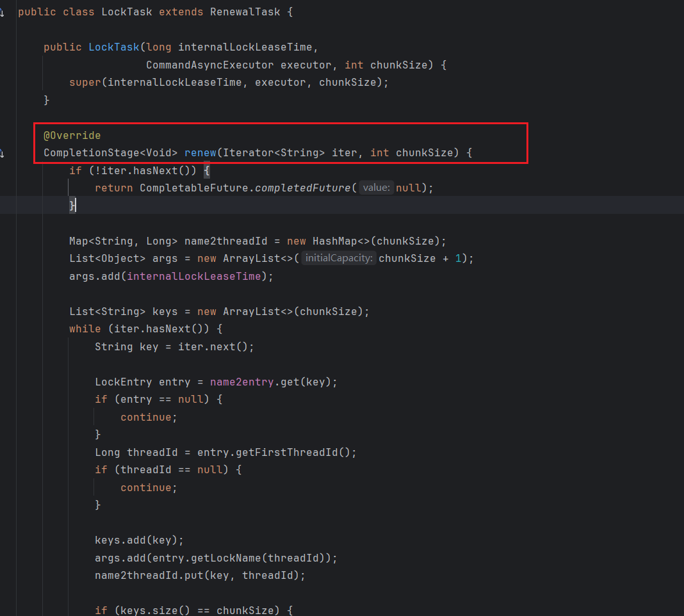Click the renew method name
684x616 pixels.
coord(200,152)
